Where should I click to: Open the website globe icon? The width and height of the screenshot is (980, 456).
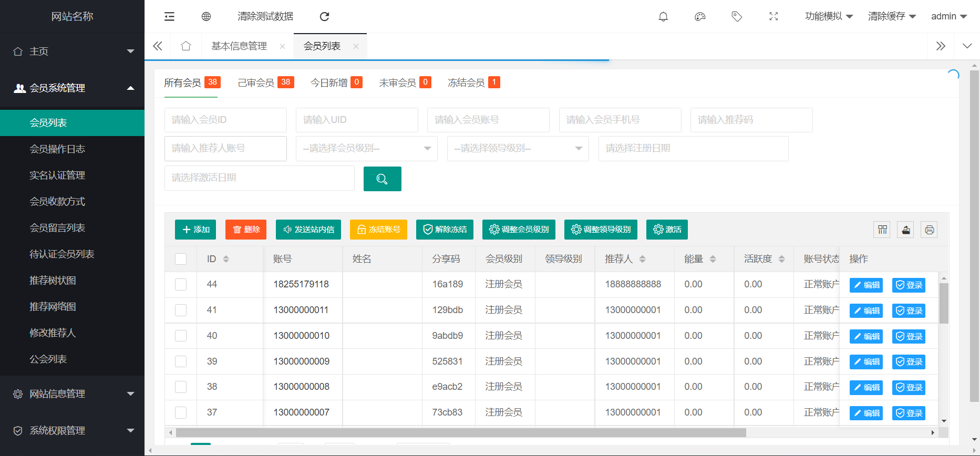206,16
